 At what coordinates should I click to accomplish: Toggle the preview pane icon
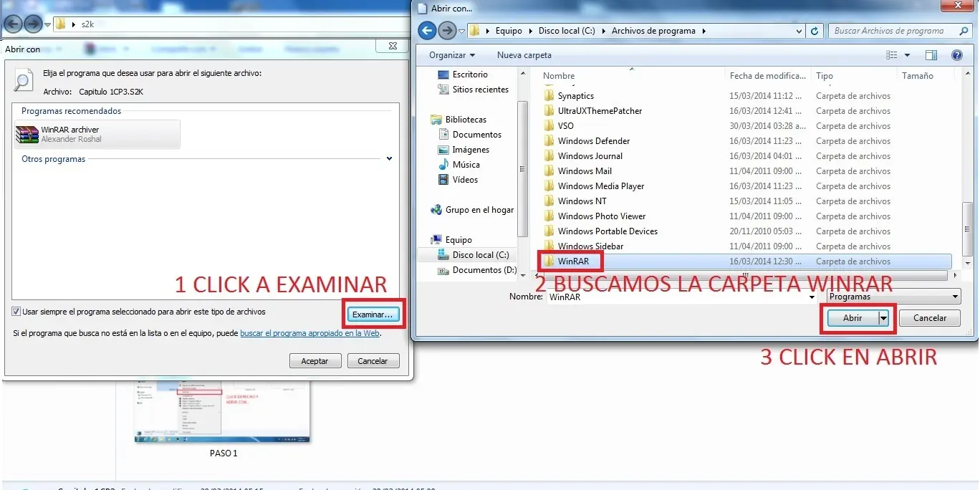(x=931, y=55)
